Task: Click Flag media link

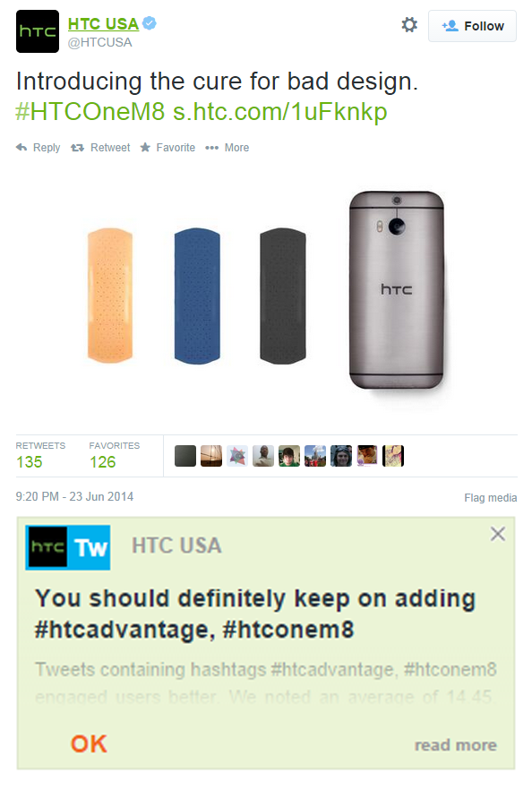Action: tap(490, 498)
